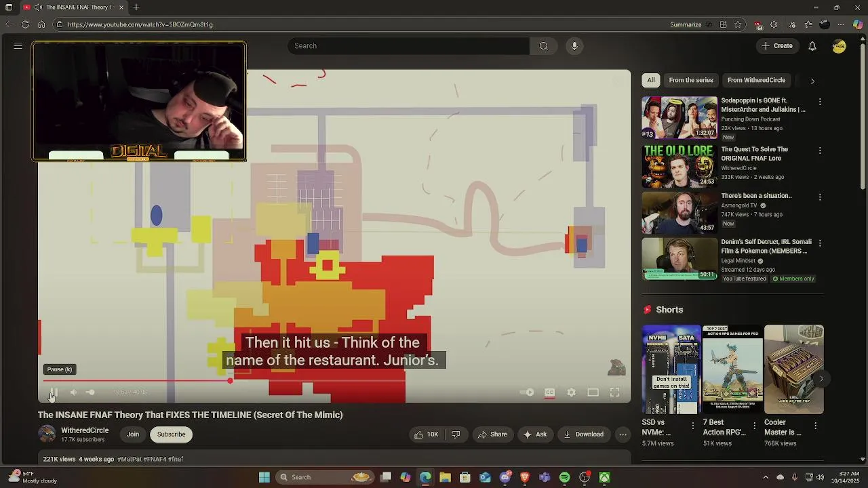Open a new browser tab
Image resolution: width=868 pixels, height=488 pixels.
pyautogui.click(x=136, y=7)
